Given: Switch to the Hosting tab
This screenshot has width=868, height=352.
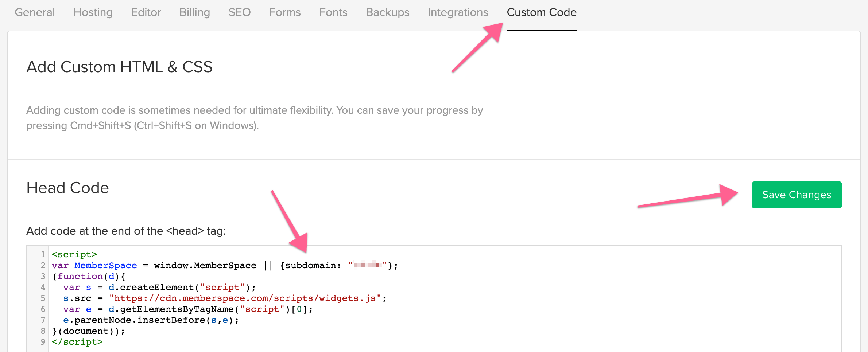Looking at the screenshot, I should 93,12.
